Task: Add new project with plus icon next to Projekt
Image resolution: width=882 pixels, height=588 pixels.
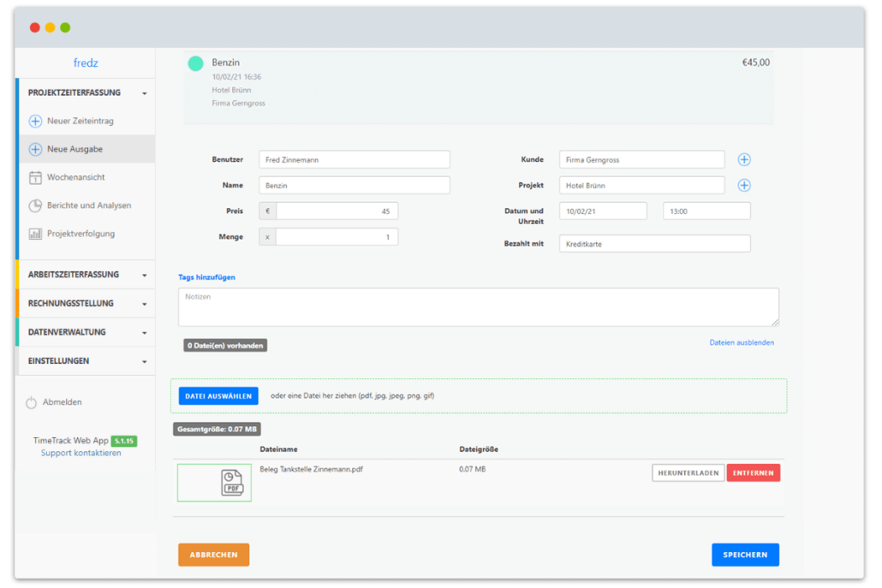Action: tap(744, 186)
